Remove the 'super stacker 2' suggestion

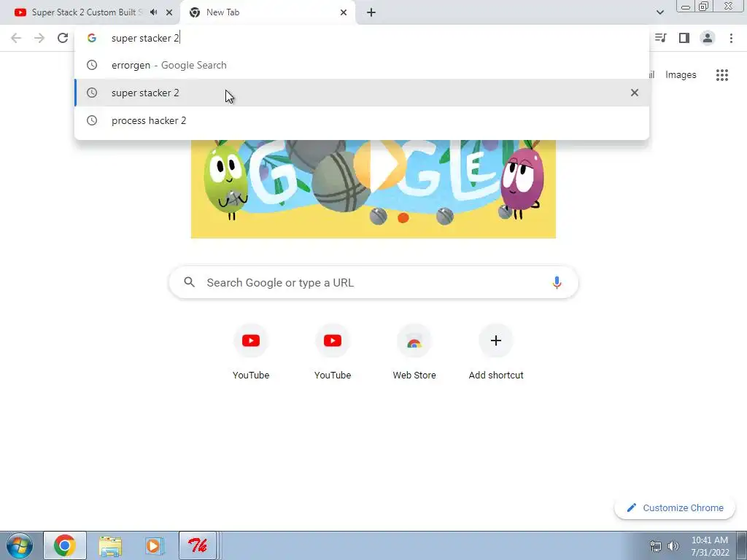click(x=635, y=93)
